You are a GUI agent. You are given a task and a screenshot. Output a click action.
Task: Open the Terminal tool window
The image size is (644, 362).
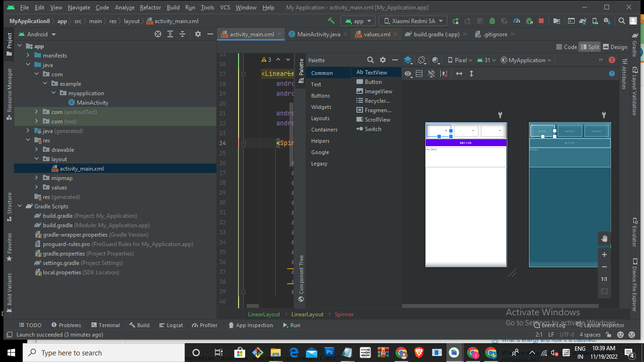[106, 325]
